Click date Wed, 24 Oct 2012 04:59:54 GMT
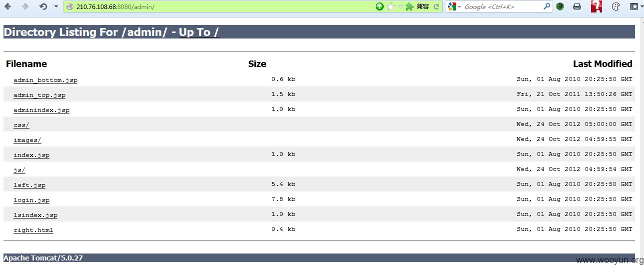 point(575,169)
